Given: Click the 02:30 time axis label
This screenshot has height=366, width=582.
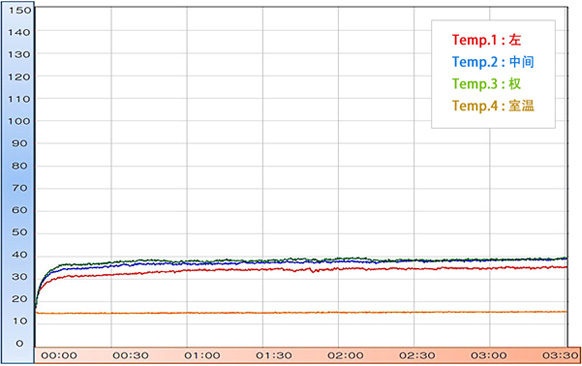Looking at the screenshot, I should click(x=417, y=356).
